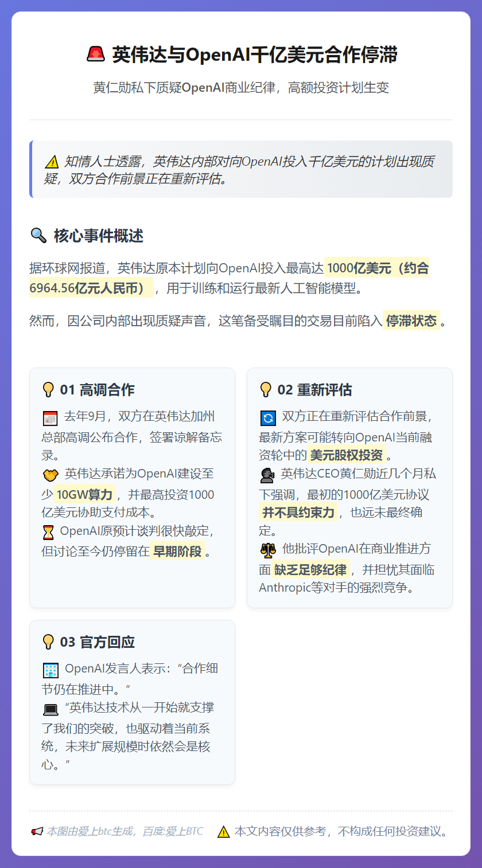Click the balance scale icon before 他批评OpenAI
The height and width of the screenshot is (868, 482).
(x=268, y=550)
